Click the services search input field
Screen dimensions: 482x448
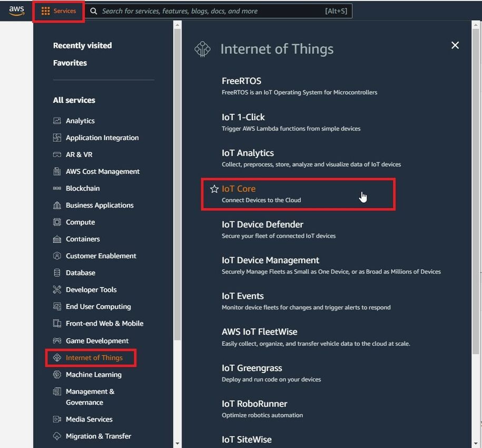(211, 11)
